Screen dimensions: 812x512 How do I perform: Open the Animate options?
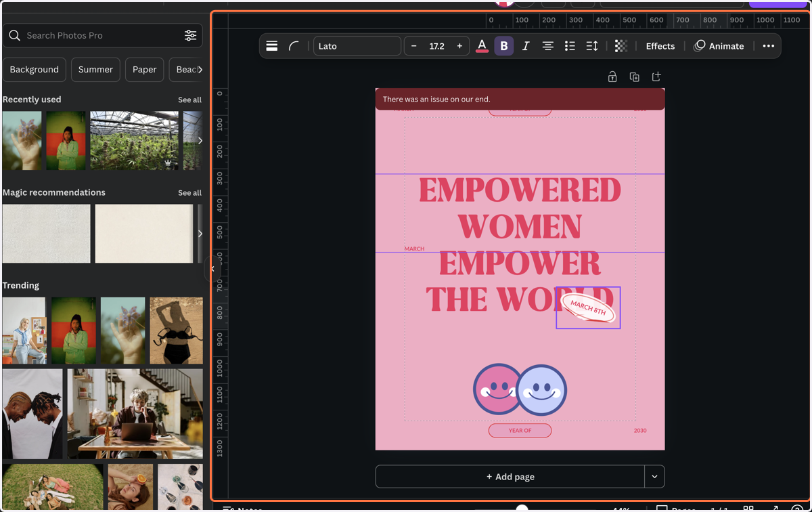[719, 46]
